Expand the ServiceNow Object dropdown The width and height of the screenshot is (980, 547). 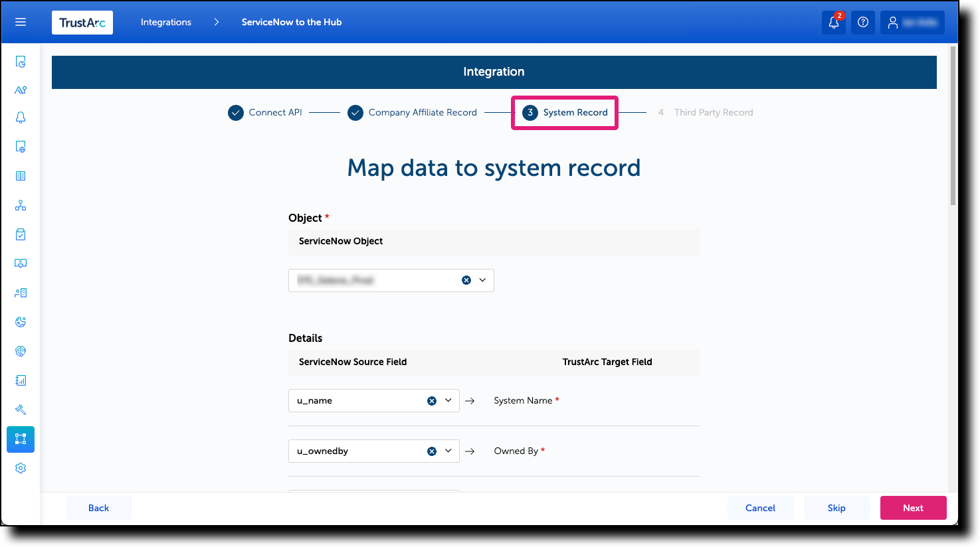click(483, 280)
